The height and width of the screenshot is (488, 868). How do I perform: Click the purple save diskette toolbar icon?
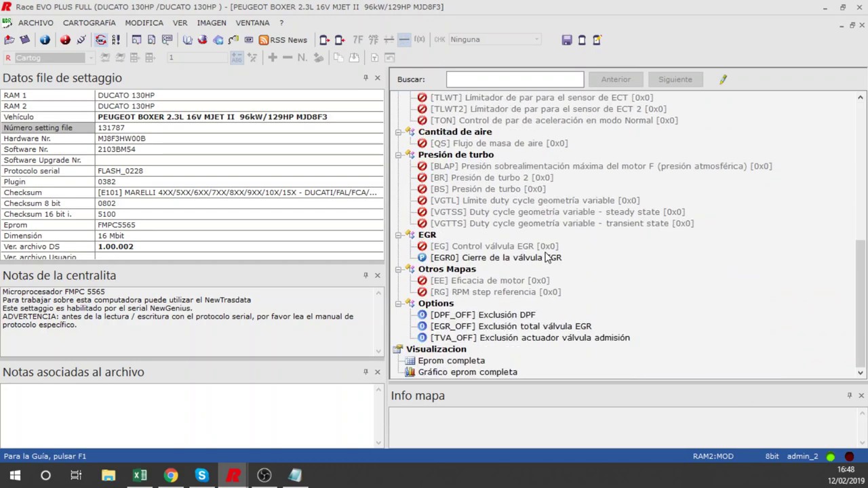click(x=25, y=40)
